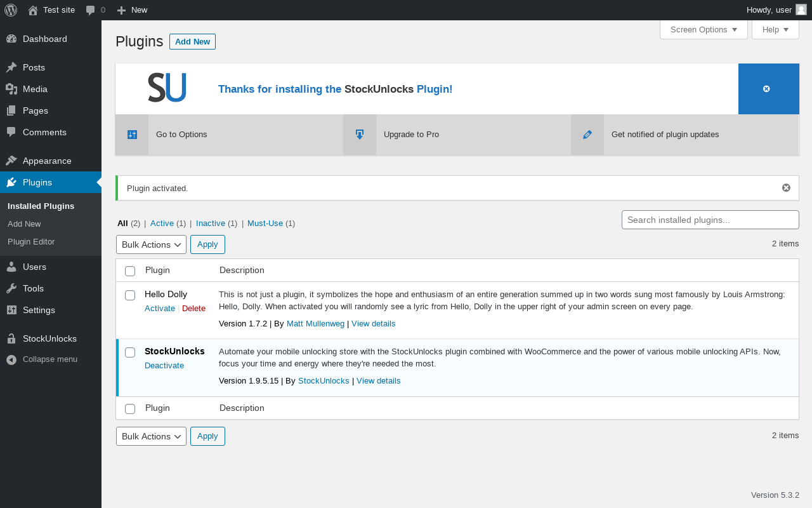Click the WordPress logo icon
Image resolution: width=812 pixels, height=508 pixels.
point(11,10)
